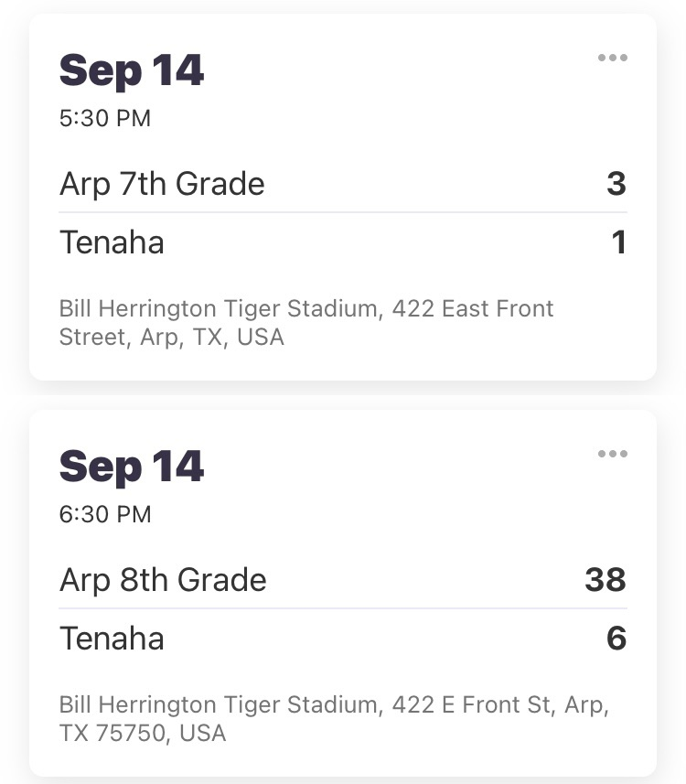Select the 5:30 PM game time
This screenshot has height=784, width=686.
point(105,118)
